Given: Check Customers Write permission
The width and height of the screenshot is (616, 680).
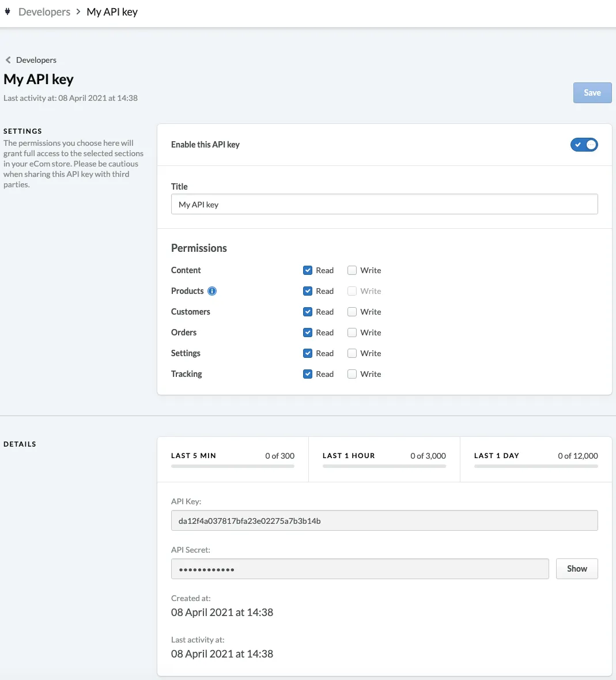Looking at the screenshot, I should click(352, 312).
